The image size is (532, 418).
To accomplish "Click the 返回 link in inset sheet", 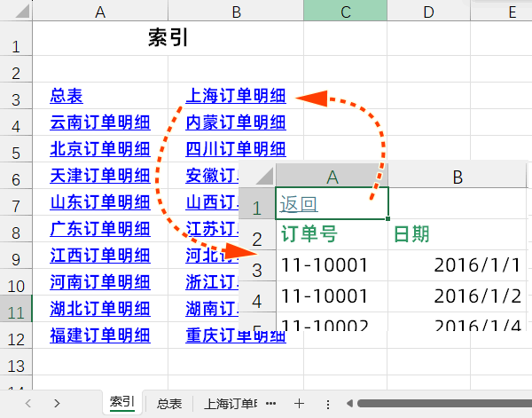I will (299, 204).
